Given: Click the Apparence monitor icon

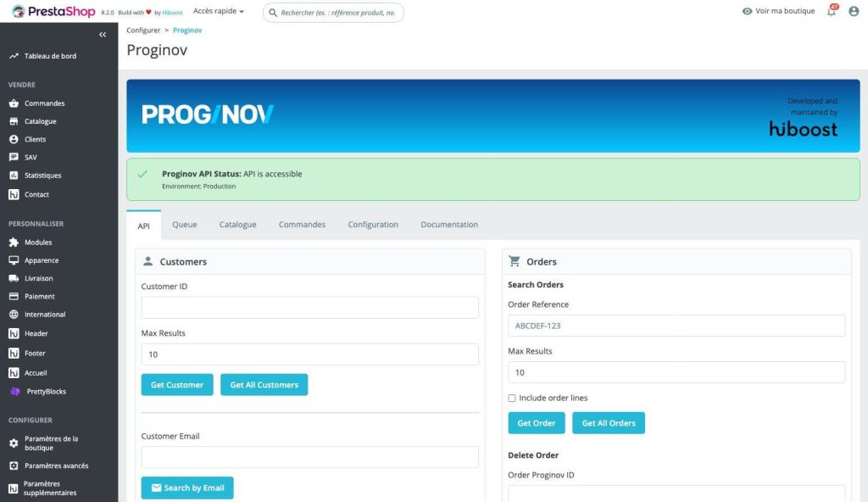Looking at the screenshot, I should (14, 260).
